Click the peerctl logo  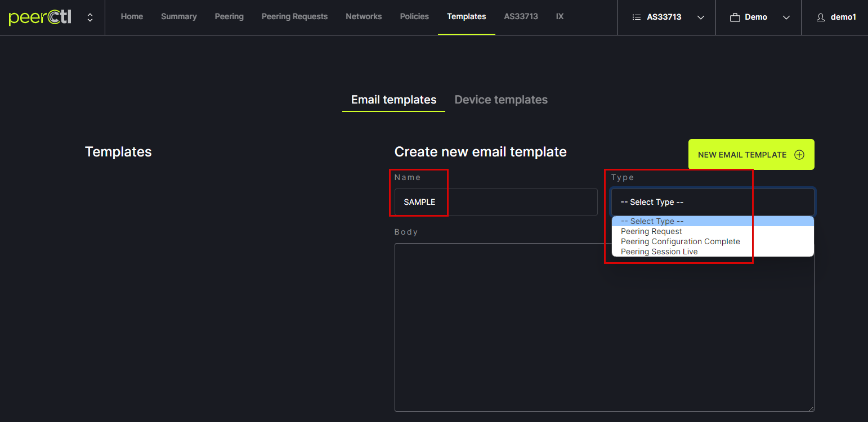40,17
